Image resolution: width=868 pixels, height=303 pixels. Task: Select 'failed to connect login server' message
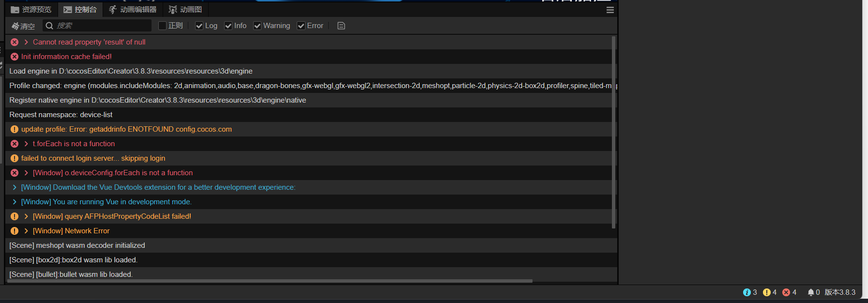[x=93, y=158]
